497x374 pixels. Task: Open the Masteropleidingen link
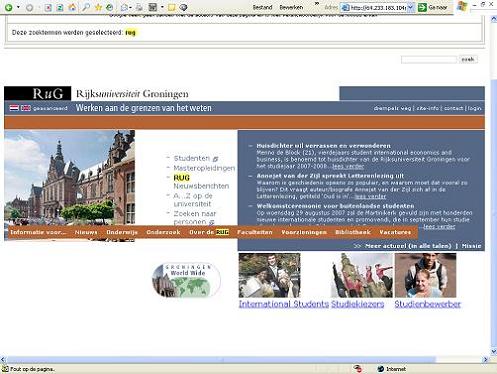coord(204,168)
